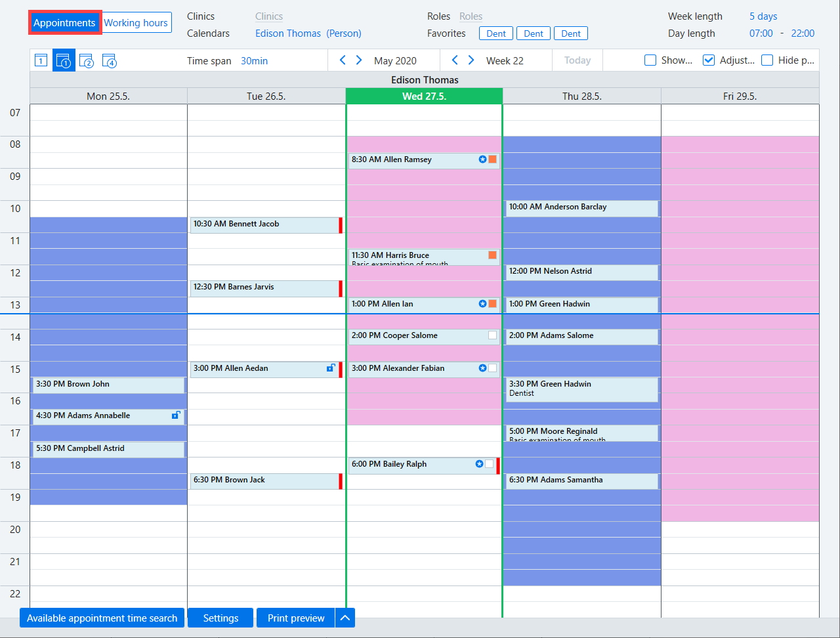Tick checkbox on Alexander Fabian appointment
Viewport: 840px width, 638px height.
pyautogui.click(x=493, y=368)
